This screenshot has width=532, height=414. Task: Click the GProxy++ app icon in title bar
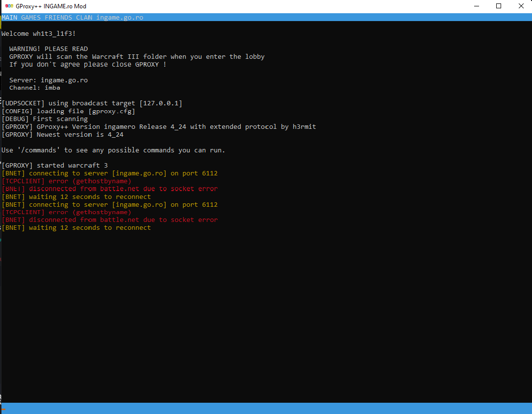pyautogui.click(x=9, y=6)
